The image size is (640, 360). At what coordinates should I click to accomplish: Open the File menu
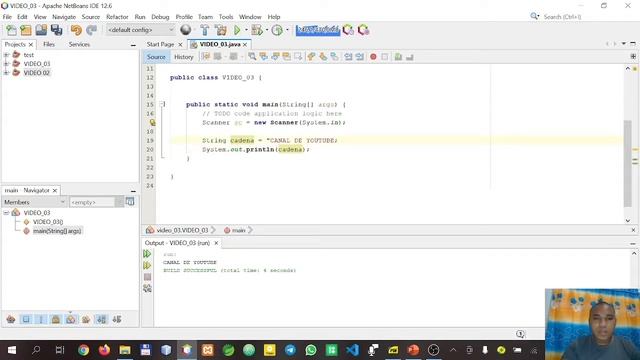point(7,17)
